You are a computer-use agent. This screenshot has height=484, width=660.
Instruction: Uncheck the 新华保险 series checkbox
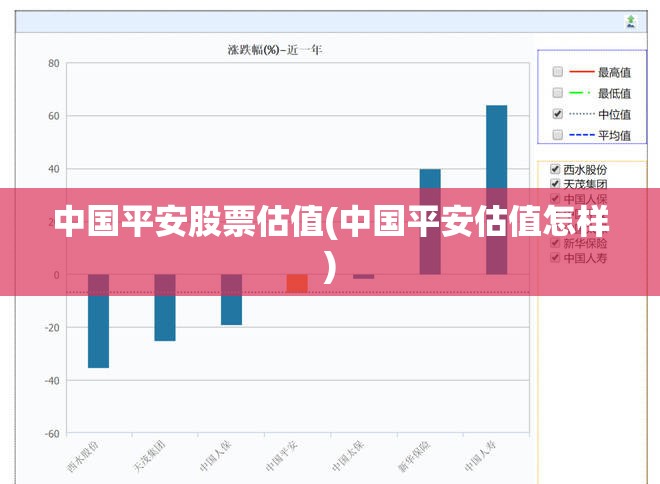coord(555,243)
